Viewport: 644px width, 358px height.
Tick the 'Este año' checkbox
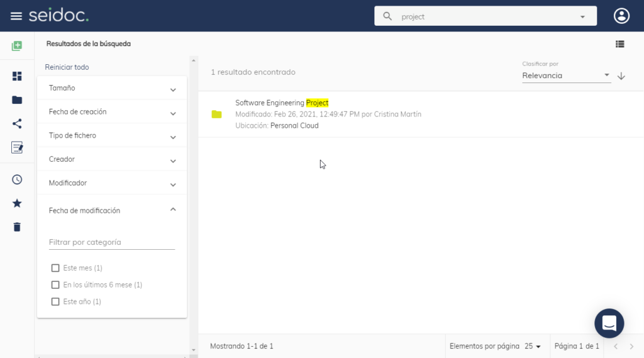(55, 302)
